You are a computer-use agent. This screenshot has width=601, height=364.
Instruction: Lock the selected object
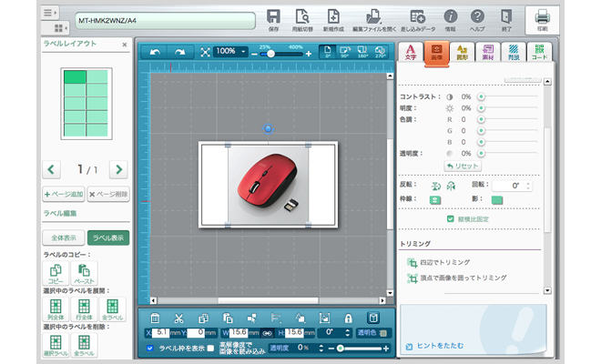point(348,318)
